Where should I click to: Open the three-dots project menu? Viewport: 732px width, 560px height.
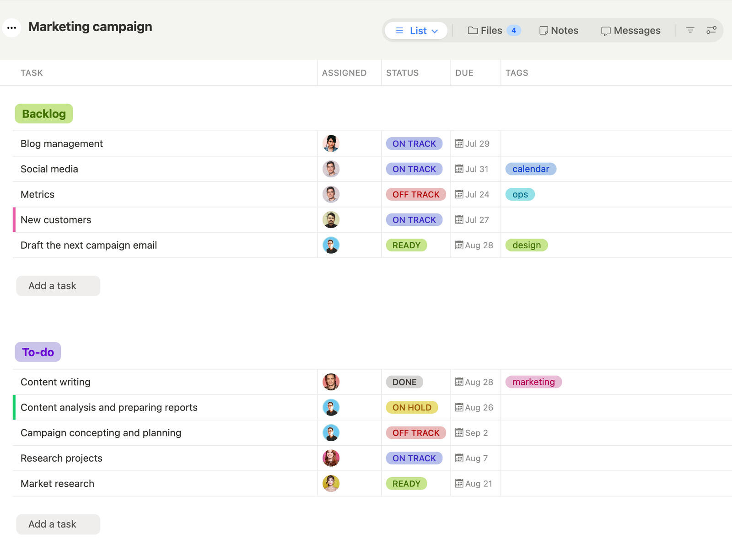click(12, 28)
